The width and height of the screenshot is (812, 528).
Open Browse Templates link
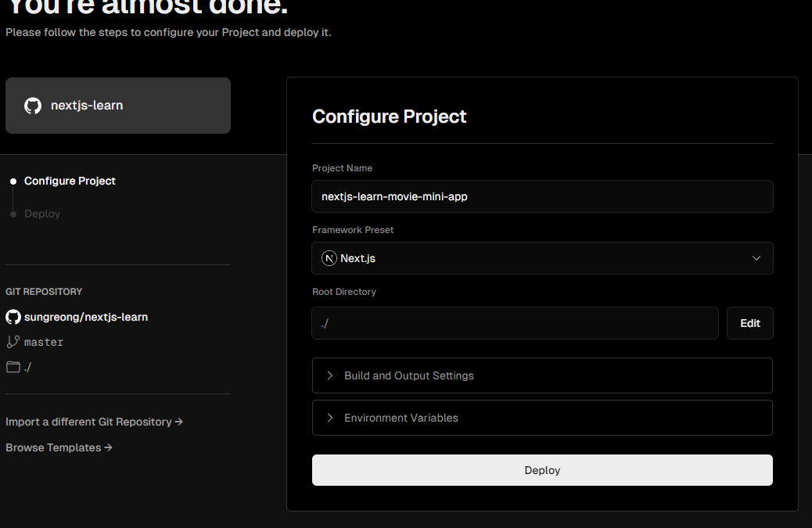tap(59, 447)
